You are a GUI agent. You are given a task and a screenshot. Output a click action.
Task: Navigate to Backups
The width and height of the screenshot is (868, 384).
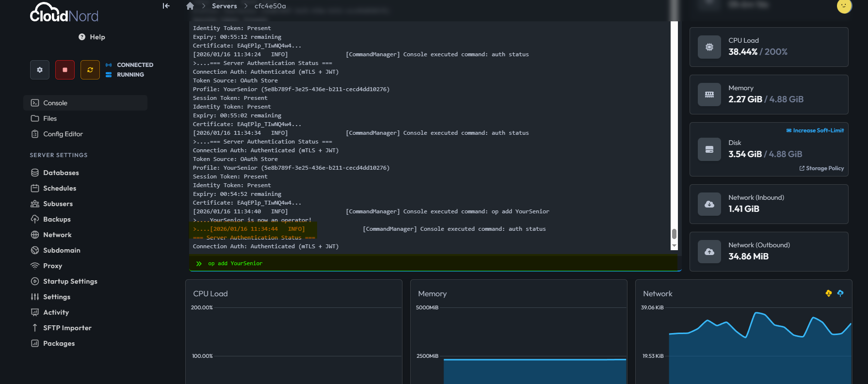57,219
